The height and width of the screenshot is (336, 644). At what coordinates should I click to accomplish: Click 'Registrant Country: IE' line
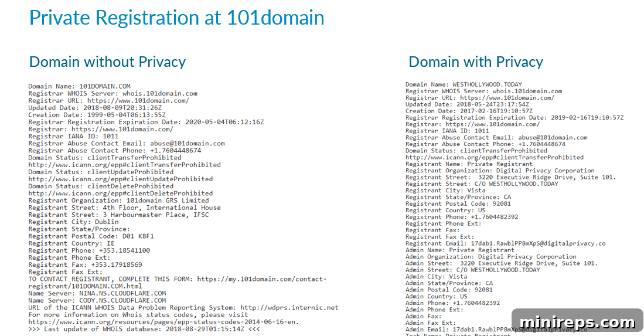click(71, 243)
